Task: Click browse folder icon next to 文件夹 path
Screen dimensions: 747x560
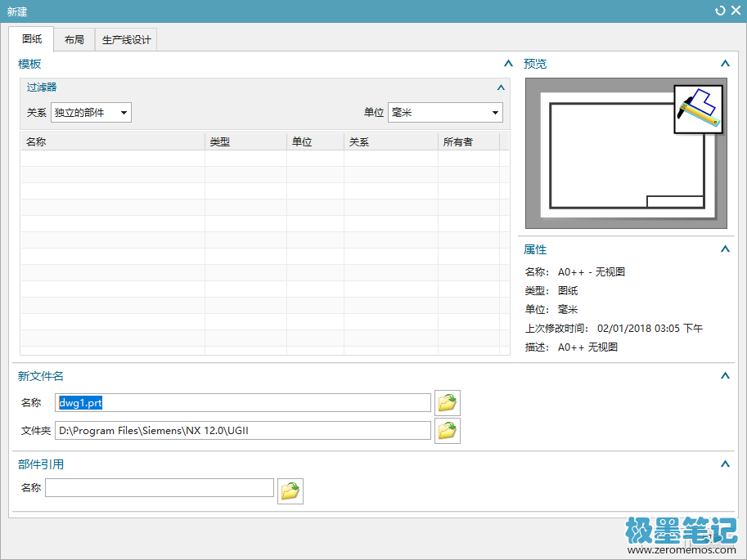Action: tap(447, 430)
